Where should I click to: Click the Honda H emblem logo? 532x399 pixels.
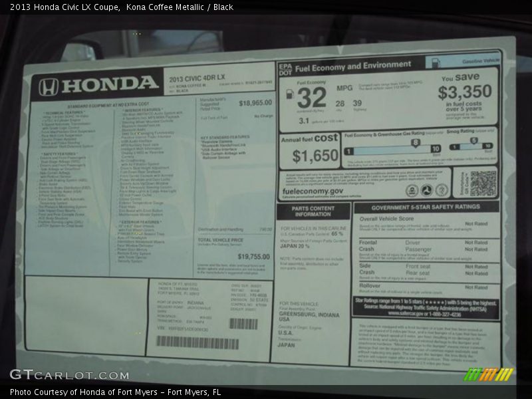tap(48, 87)
